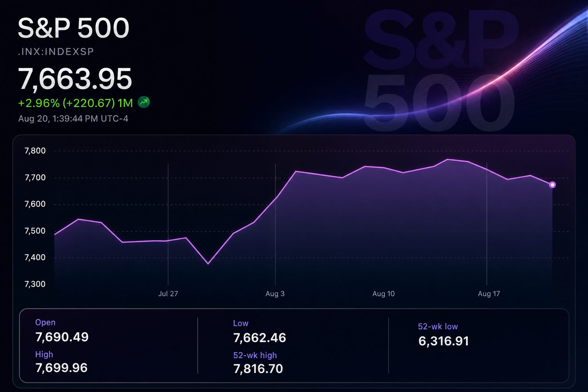Image resolution: width=588 pixels, height=392 pixels.
Task: Click the Aug 20, 1:39:44 PM timestamp
Action: [73, 119]
